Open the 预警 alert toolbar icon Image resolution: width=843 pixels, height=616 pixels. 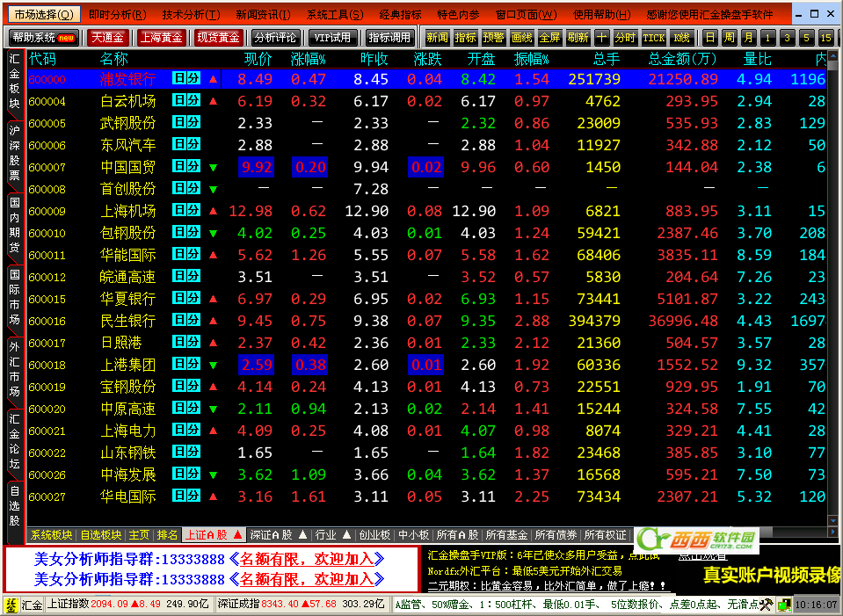pos(494,38)
